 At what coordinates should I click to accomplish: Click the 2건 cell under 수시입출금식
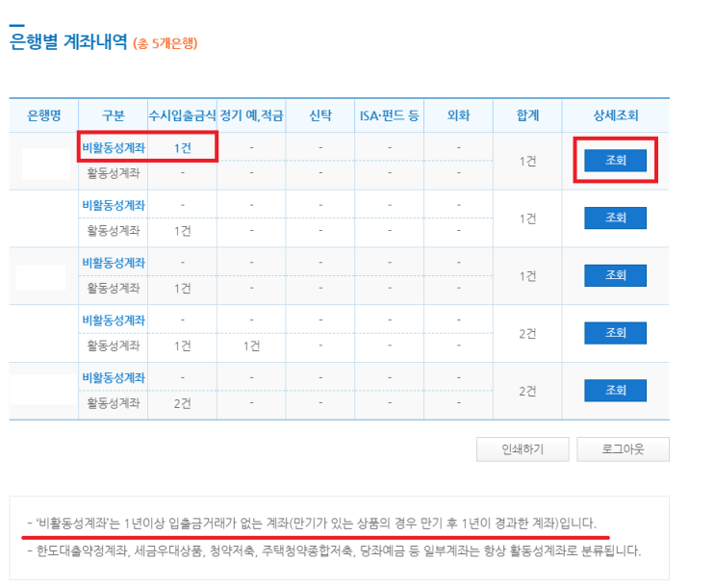click(x=183, y=403)
